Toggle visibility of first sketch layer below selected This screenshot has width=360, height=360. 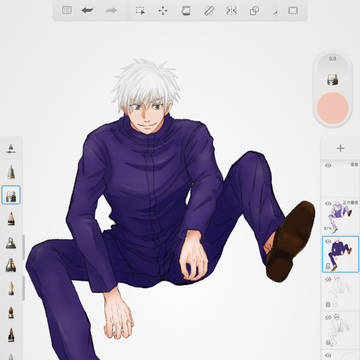pos(328,279)
